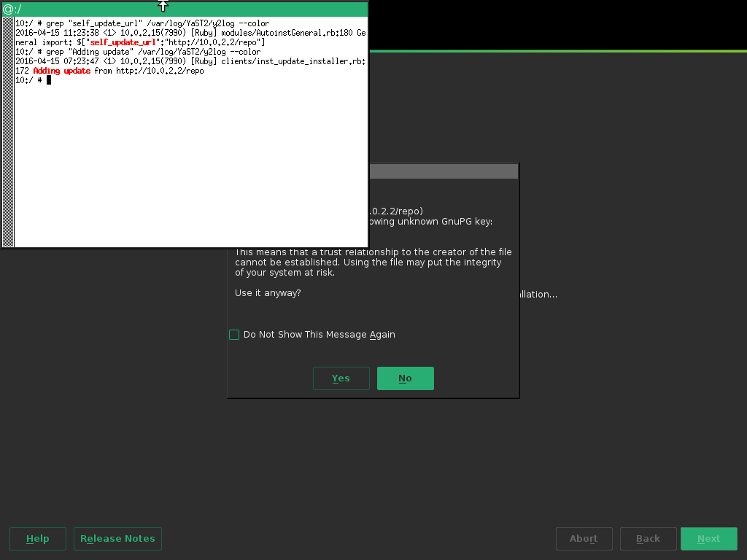Viewport: 747px width, 560px height.
Task: Click the @ symbol in terminal title
Action: 8,9
